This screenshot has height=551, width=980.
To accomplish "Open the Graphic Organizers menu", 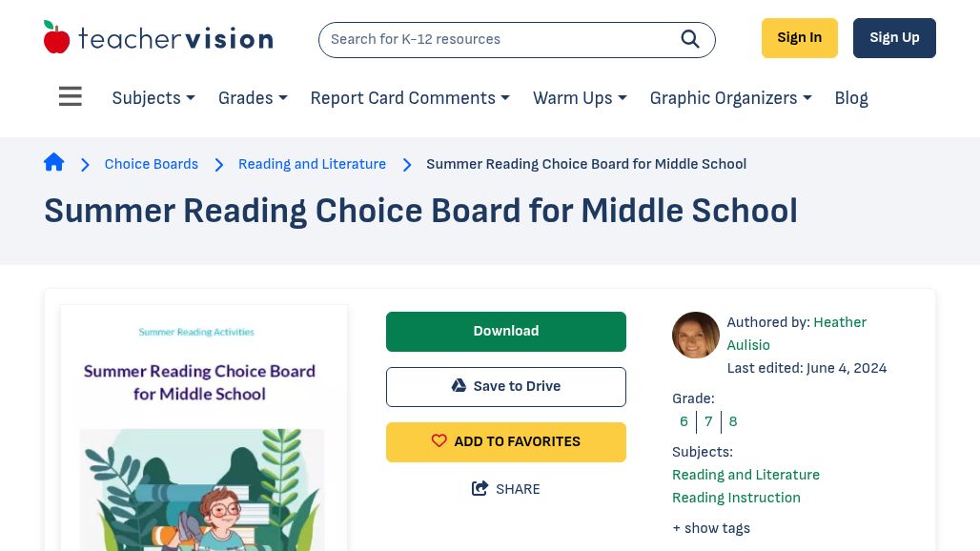I will tap(730, 98).
